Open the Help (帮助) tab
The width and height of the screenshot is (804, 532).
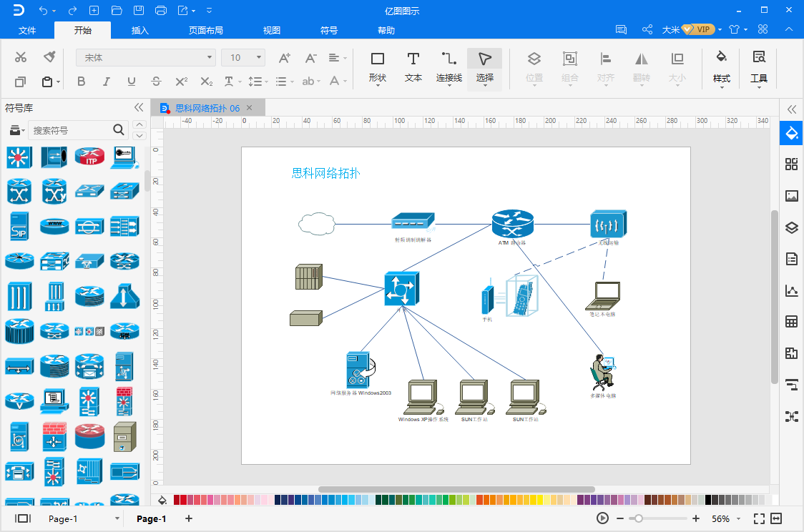[x=386, y=30]
